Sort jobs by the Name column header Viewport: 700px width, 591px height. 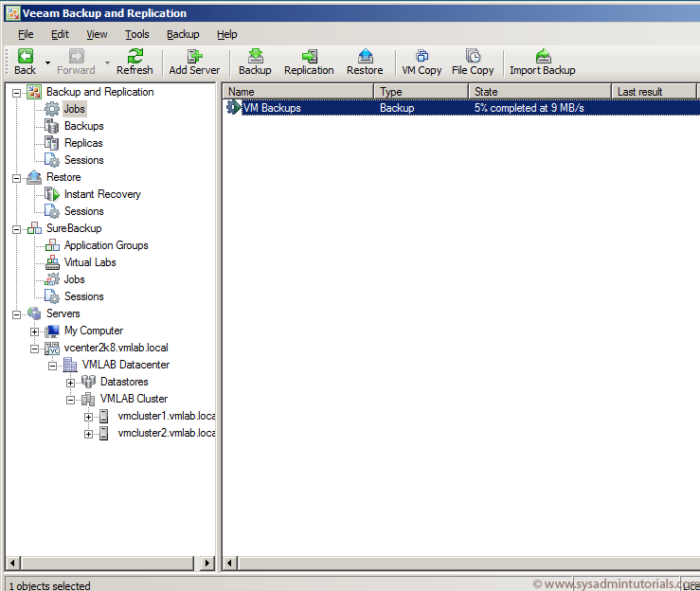[x=298, y=92]
